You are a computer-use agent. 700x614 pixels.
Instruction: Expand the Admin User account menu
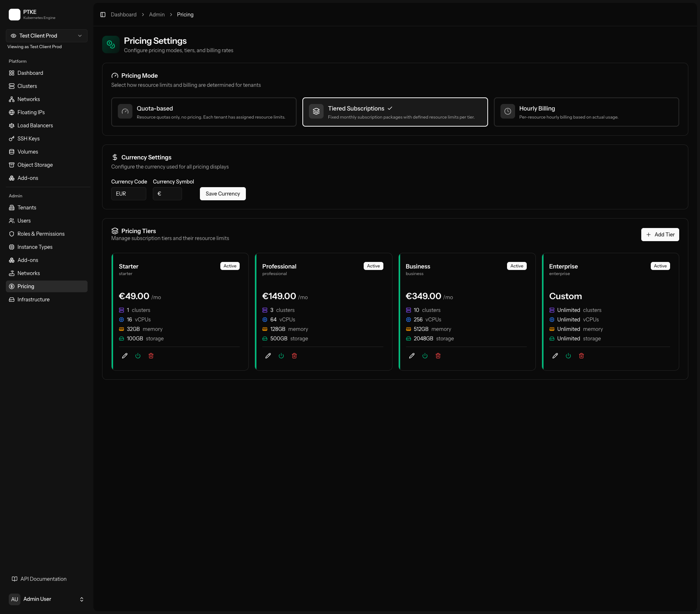(x=46, y=599)
